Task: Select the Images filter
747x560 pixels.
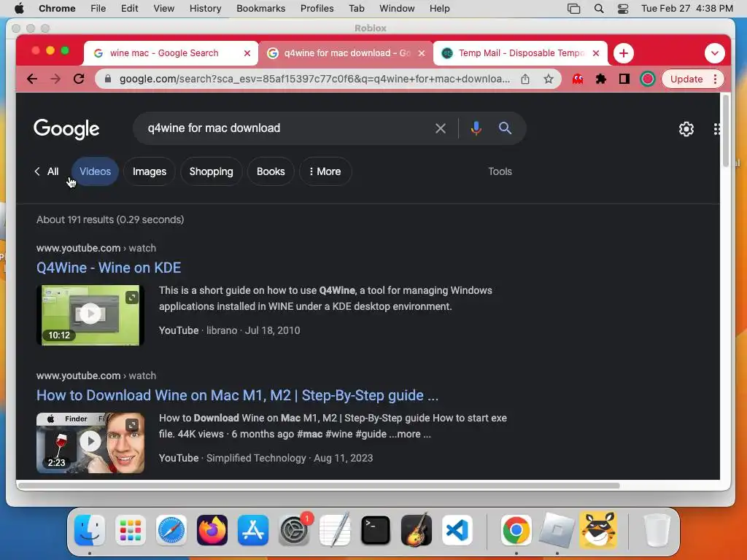Action: tap(149, 171)
